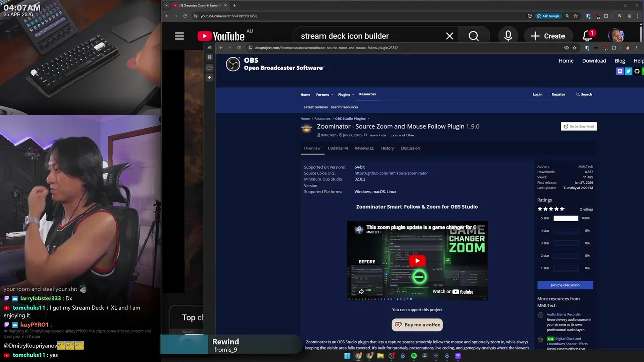Click the zoom and follow tag
Viewport: 644px width, 362px height.
point(402,135)
